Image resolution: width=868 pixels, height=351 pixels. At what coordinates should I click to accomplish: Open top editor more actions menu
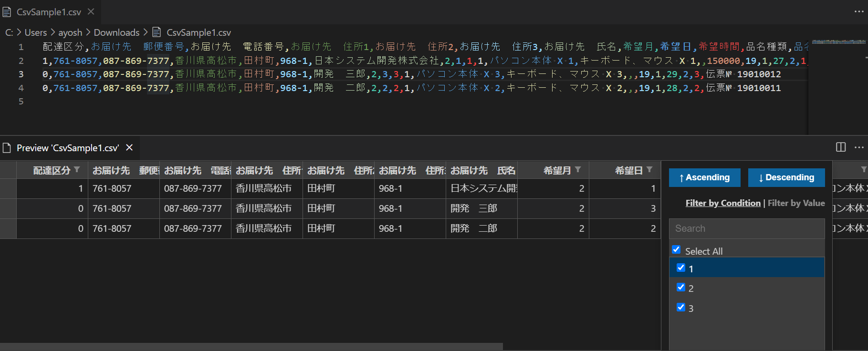[859, 11]
